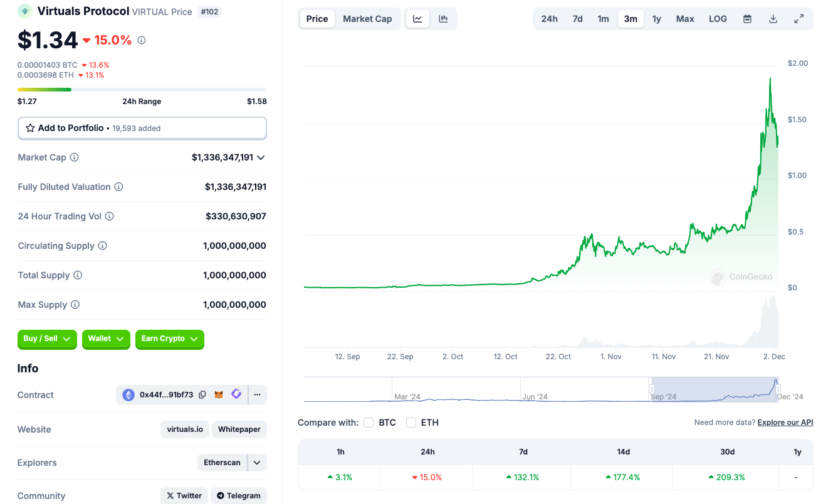
Task: Click the 24h Range progress bar
Action: (142, 90)
